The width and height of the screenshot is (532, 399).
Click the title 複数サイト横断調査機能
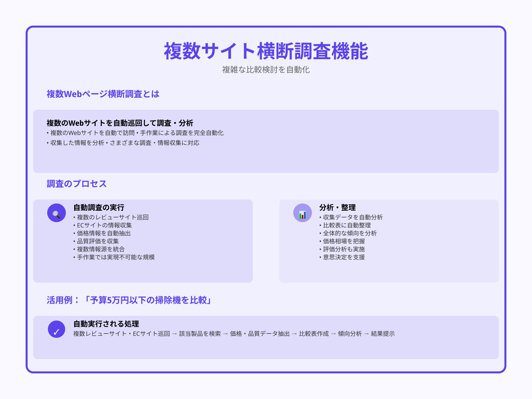click(x=266, y=51)
